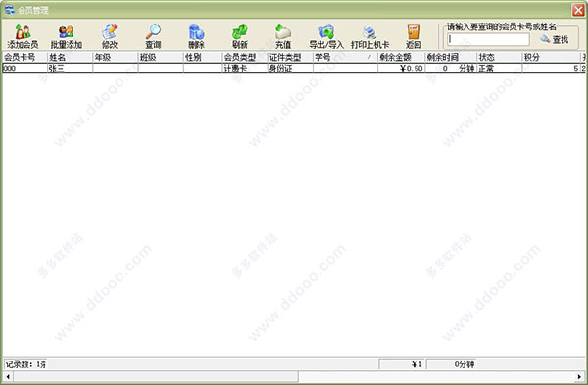588x385 pixels.
Task: Click the 返回 return icon
Action: 414,37
